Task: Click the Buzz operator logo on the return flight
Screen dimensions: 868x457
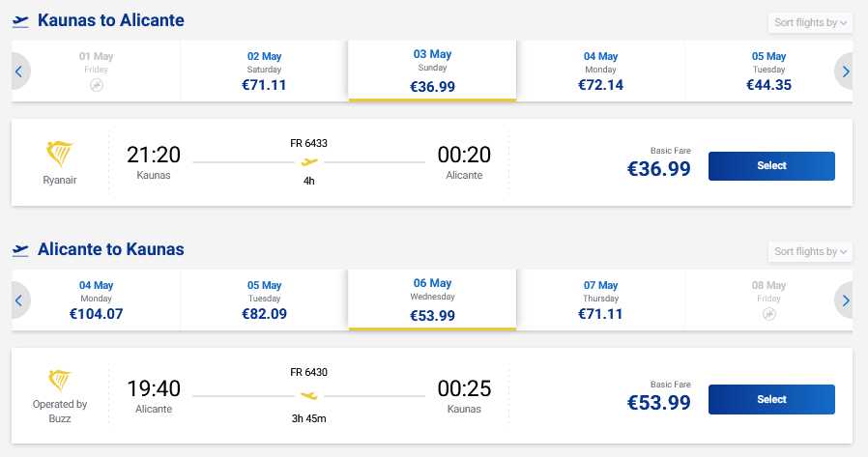Action: click(60, 381)
